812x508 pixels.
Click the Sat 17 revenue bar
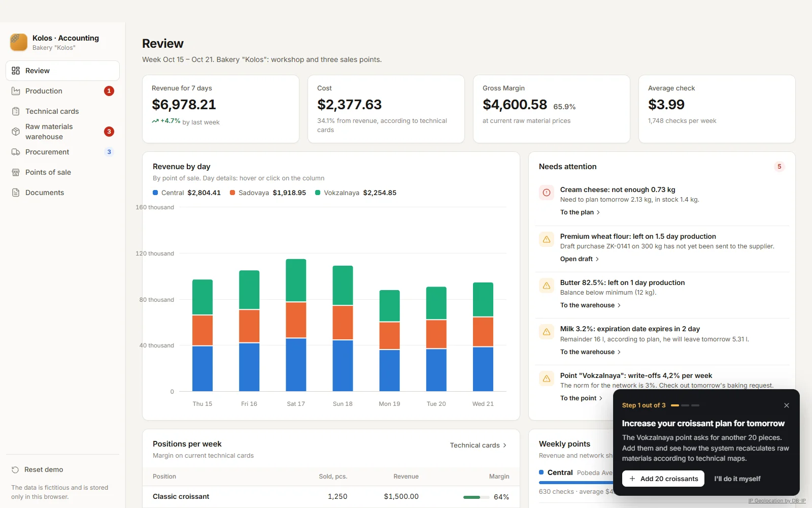click(x=296, y=325)
